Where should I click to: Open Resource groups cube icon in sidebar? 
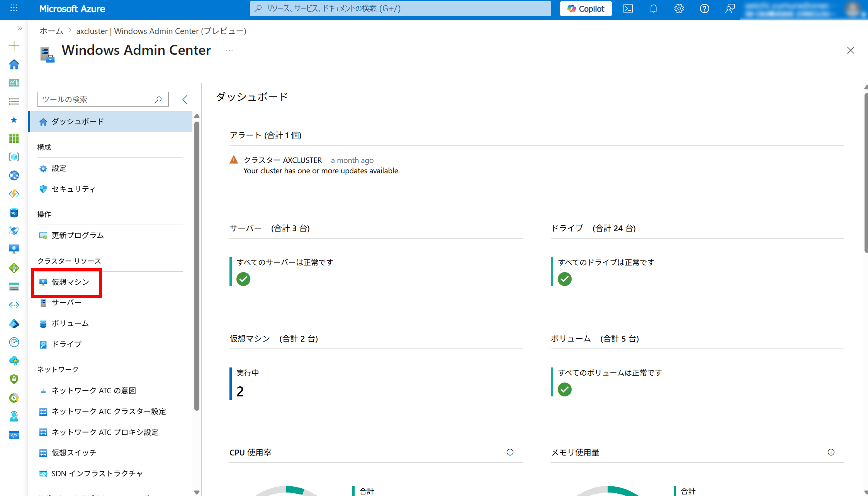tap(14, 157)
